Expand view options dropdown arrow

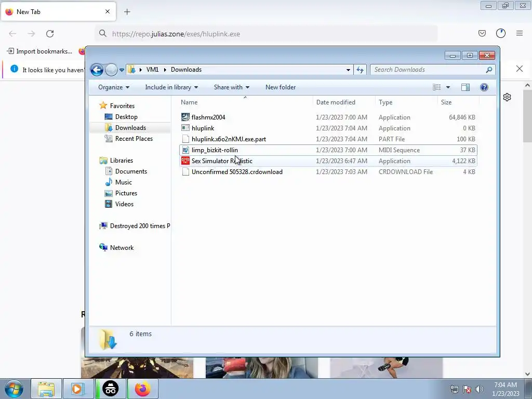coord(448,87)
